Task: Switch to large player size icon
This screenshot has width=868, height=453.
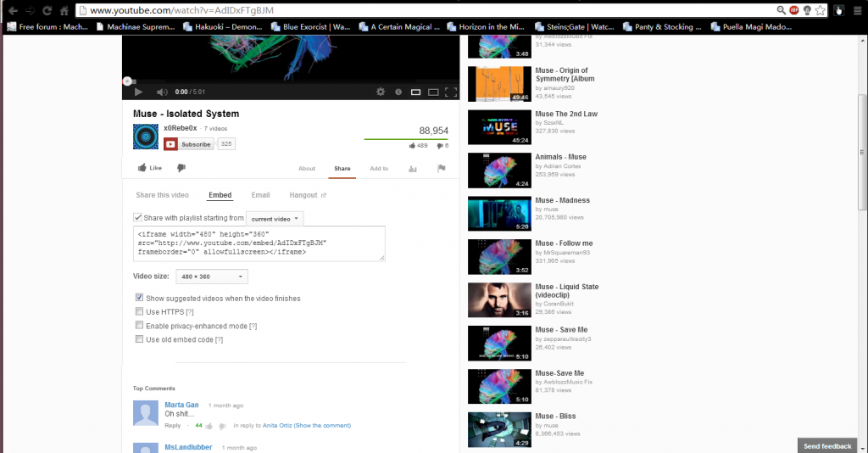Action: tap(433, 92)
